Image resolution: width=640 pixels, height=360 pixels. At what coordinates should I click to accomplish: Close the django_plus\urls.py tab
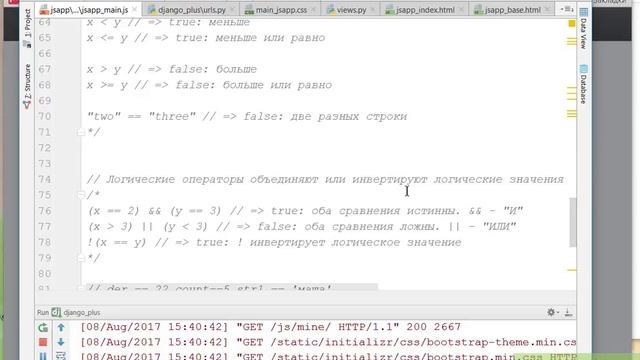pyautogui.click(x=232, y=9)
